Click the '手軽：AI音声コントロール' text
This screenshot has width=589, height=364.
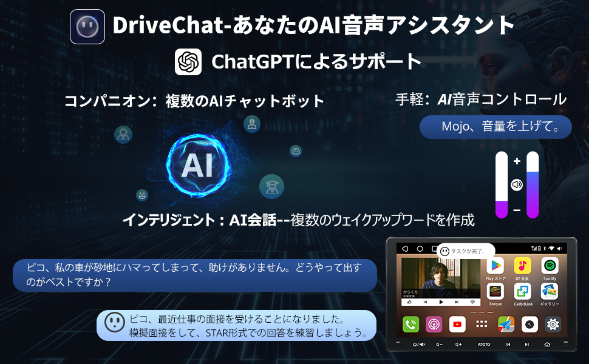tap(481, 99)
